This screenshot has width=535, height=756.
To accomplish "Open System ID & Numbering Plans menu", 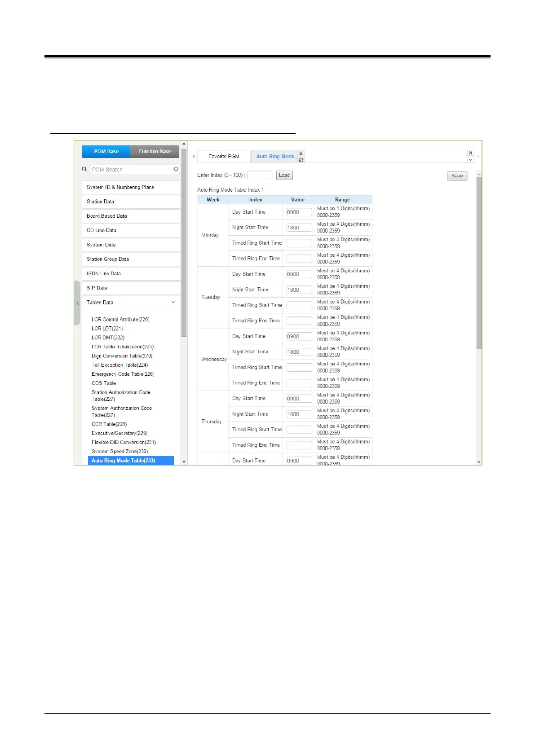I will tap(131, 187).
